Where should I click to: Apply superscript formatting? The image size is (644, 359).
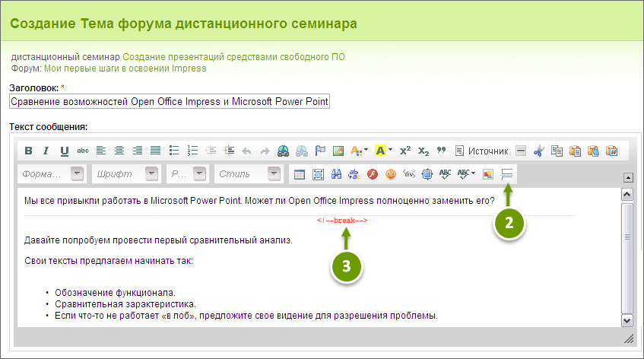405,151
